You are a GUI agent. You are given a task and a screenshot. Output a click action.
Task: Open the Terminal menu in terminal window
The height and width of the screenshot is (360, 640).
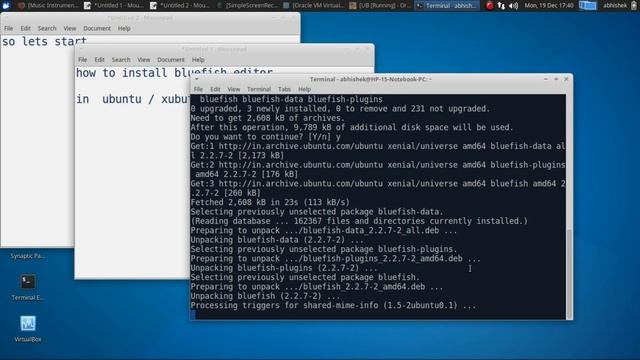click(x=259, y=89)
